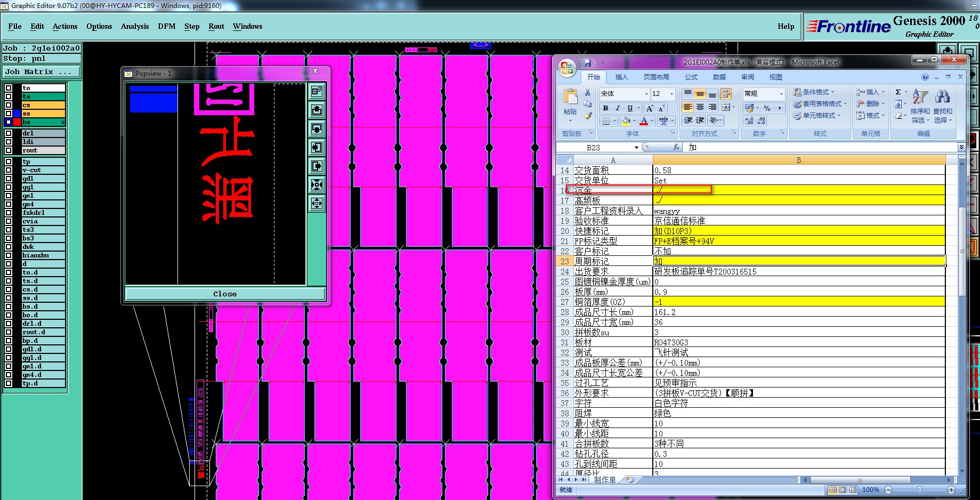Open the 排序和筛选 sort and filter dropdown
Screen dimensions: 980x500
(x=920, y=107)
